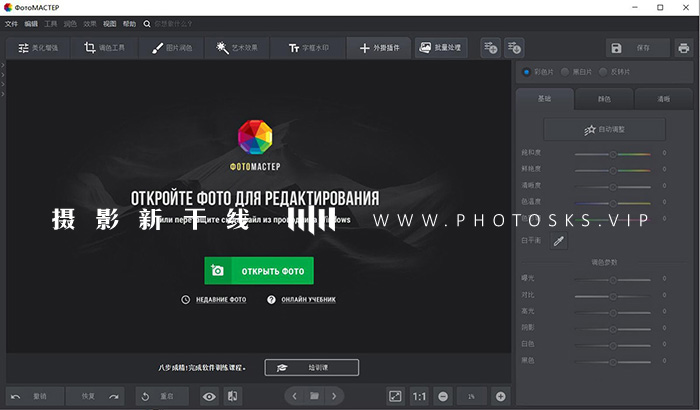Click the ФотоМАСТЕР colorful logo
This screenshot has width=700, height=410.
(255, 137)
